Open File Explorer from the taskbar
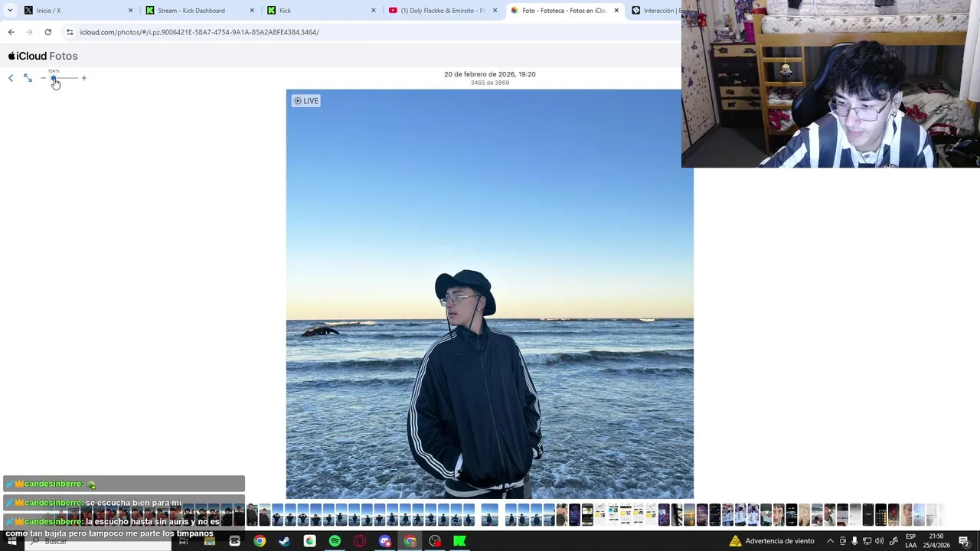 click(x=209, y=541)
